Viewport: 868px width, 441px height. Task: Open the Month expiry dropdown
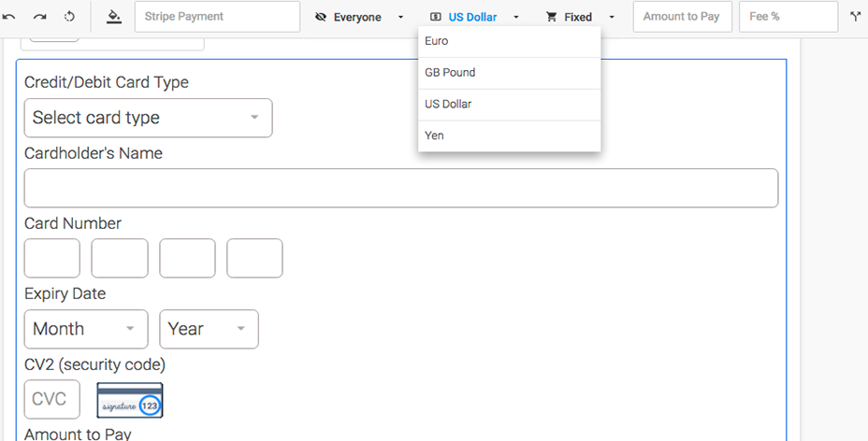(x=86, y=329)
